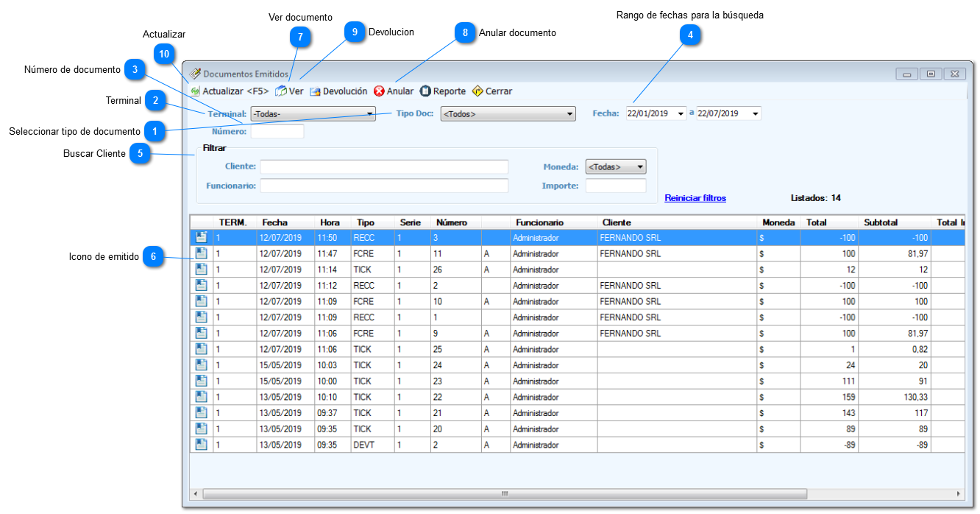This screenshot has height=514, width=980.
Task: Click the scrollbar left arrow
Action: click(196, 493)
